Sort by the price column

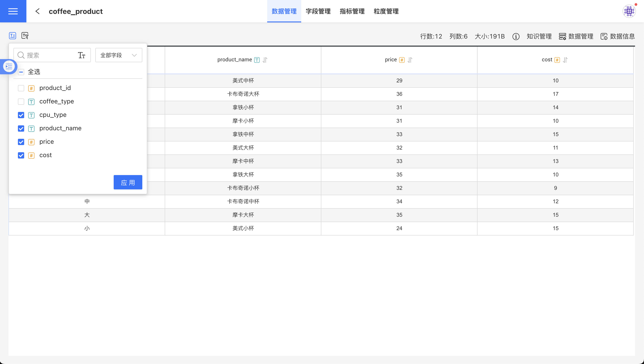(x=410, y=60)
